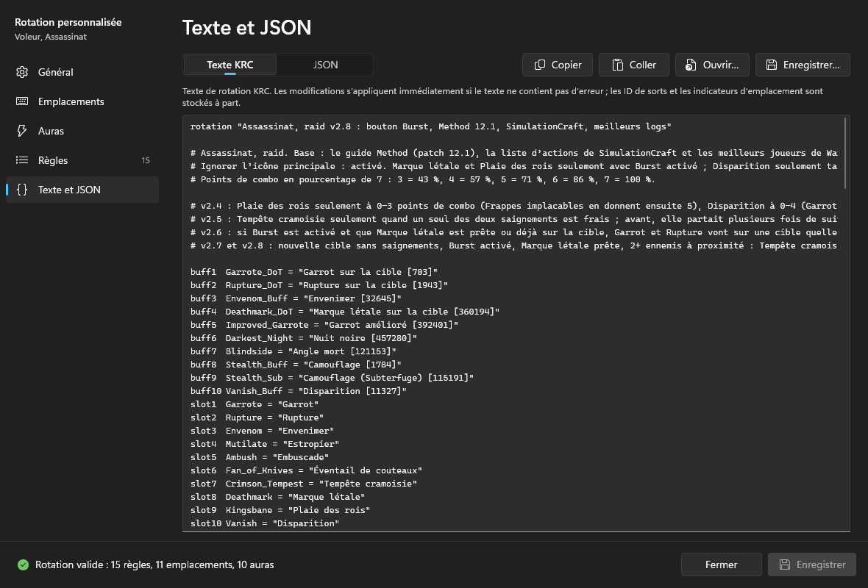The height and width of the screenshot is (588, 868).
Task: Click the line slot5 Ambush
Action: pyautogui.click(x=260, y=457)
